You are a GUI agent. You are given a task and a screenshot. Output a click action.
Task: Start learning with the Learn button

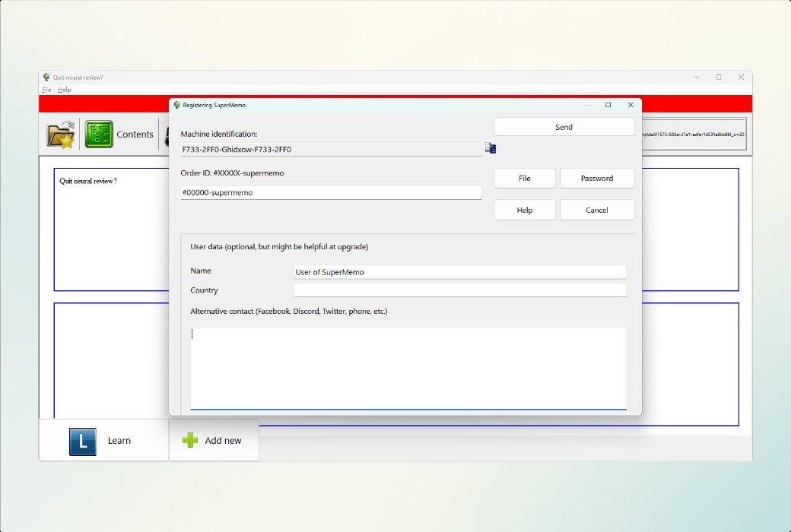[x=119, y=441]
